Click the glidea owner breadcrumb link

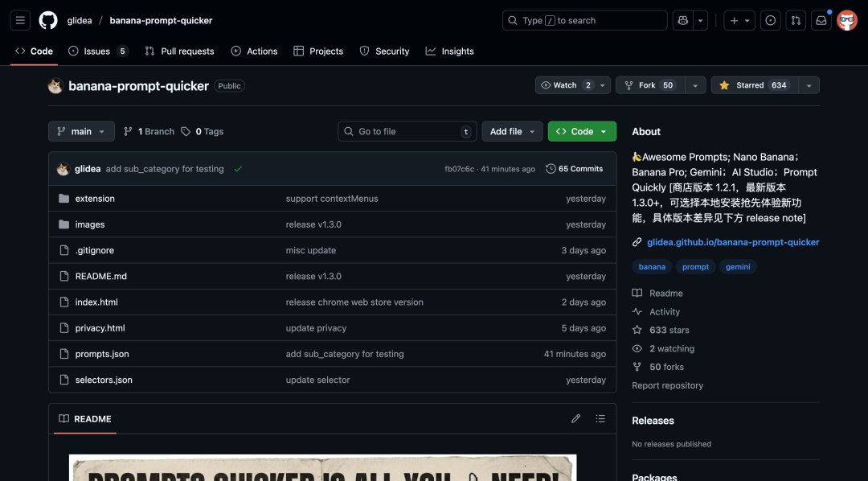[x=80, y=20]
